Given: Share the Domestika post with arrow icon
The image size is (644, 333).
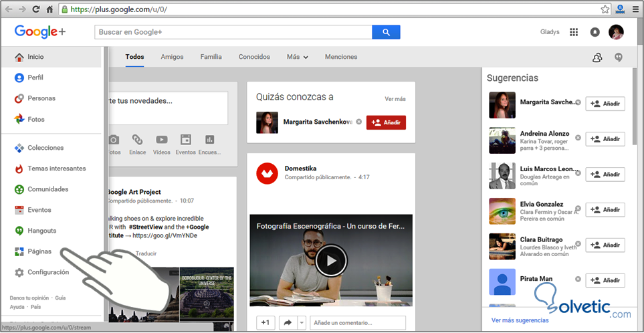Looking at the screenshot, I should (x=288, y=323).
